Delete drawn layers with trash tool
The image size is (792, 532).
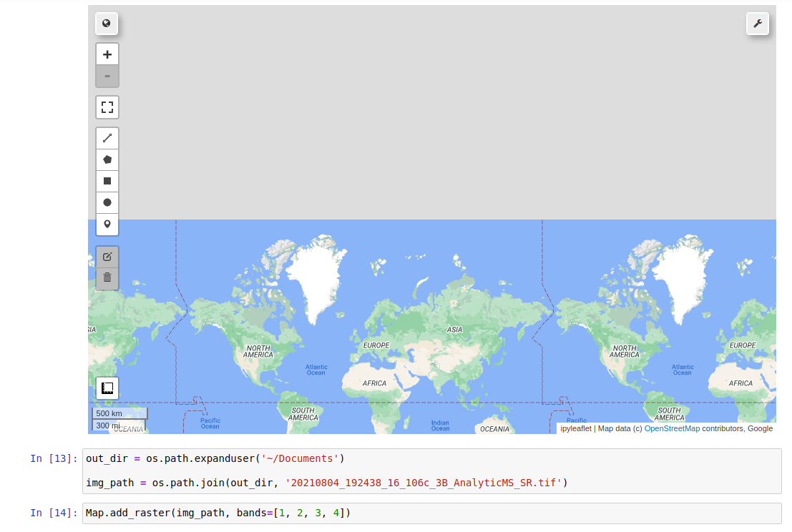coord(107,277)
